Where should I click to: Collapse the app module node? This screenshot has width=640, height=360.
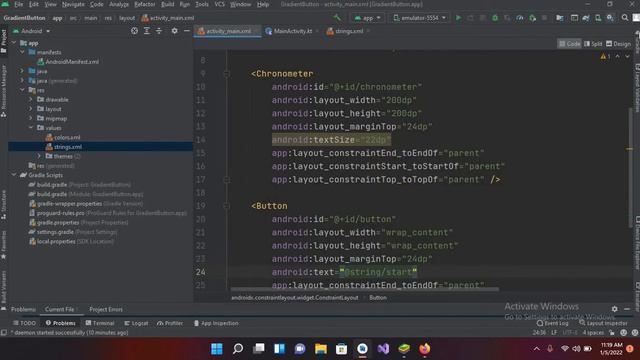(15, 43)
